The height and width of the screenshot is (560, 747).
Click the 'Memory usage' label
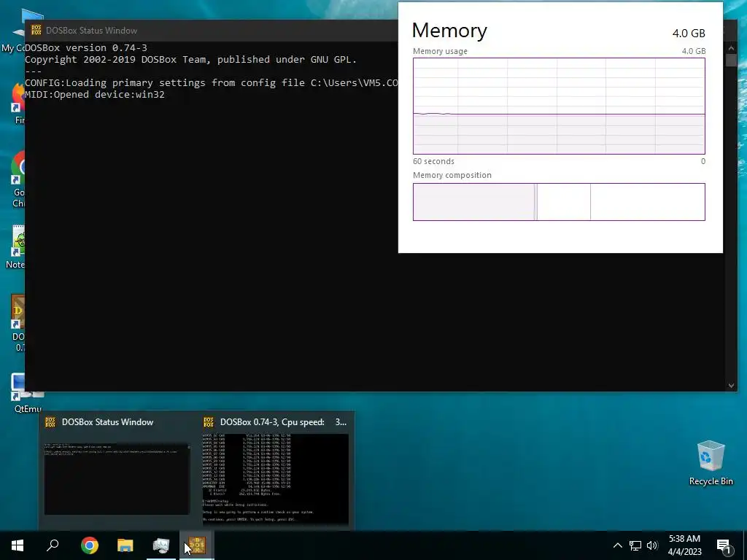440,52
